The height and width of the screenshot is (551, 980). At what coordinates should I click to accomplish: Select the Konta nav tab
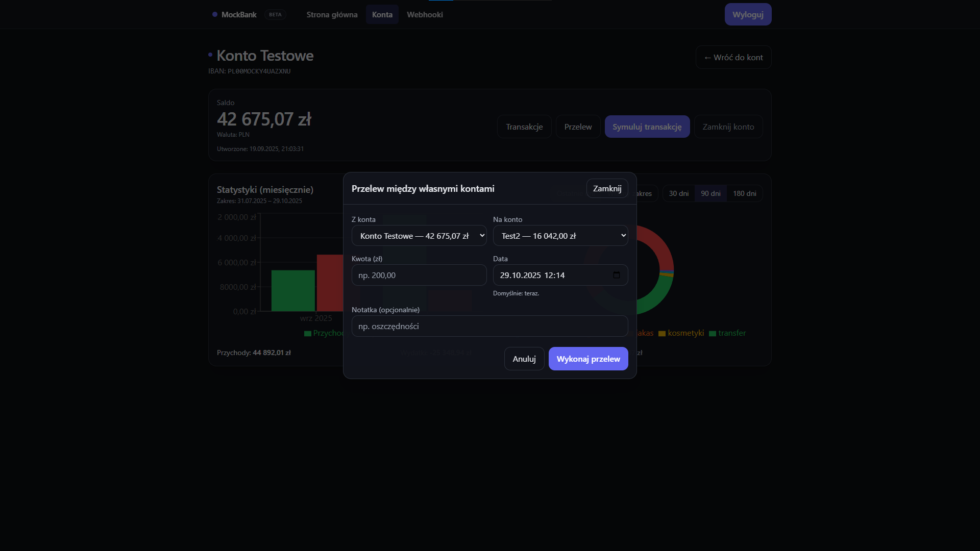click(382, 14)
